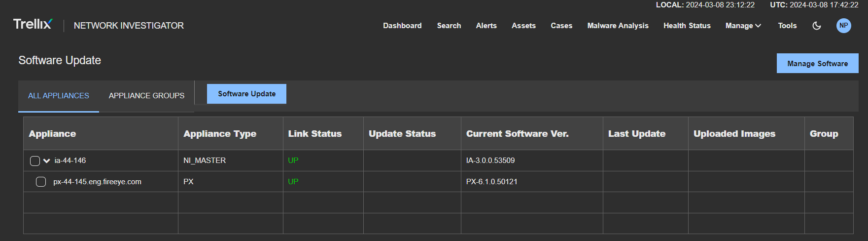Click the UP status for px-44-145
868x241 pixels.
[293, 182]
